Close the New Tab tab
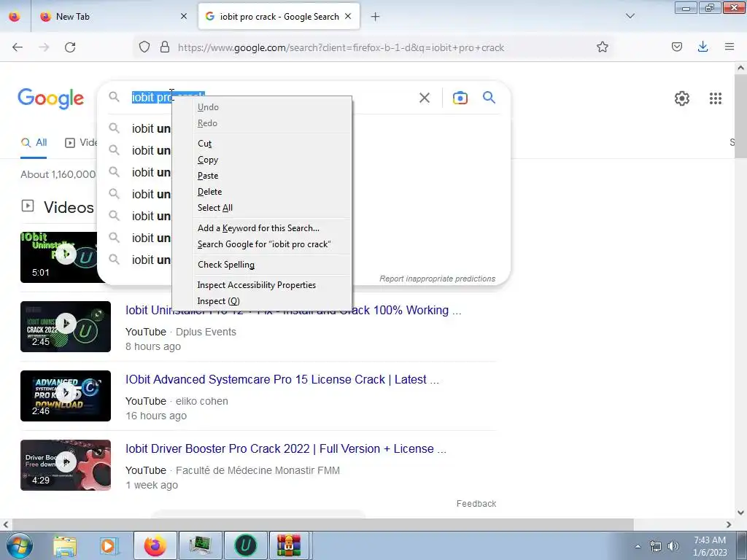Image resolution: width=747 pixels, height=560 pixels. 183,16
